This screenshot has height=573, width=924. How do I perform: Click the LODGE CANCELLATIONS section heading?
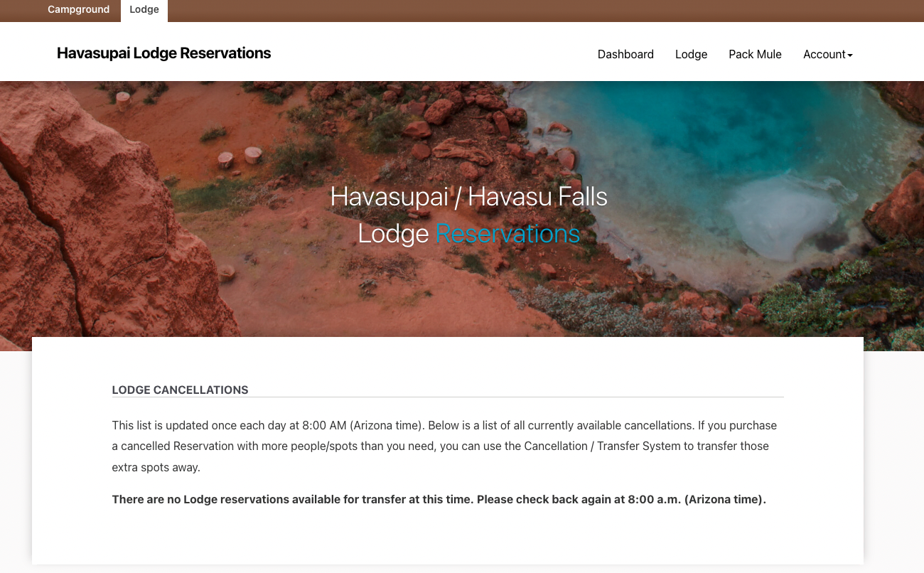point(180,390)
